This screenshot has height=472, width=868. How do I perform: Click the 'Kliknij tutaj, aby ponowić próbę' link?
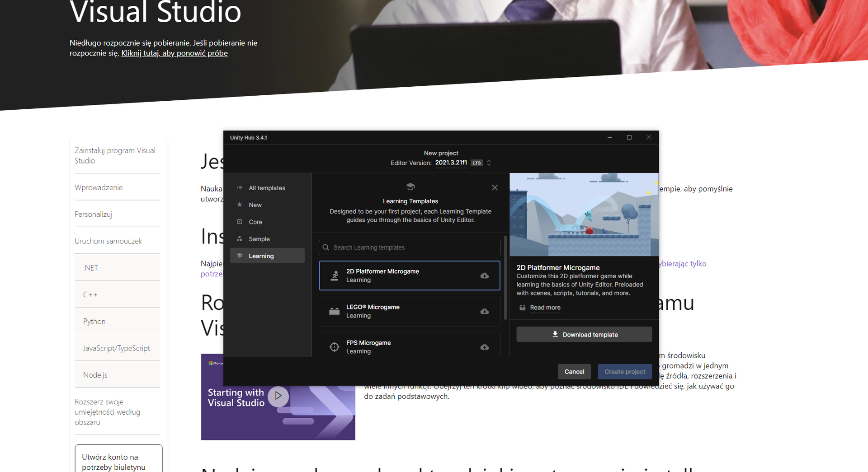[174, 53]
